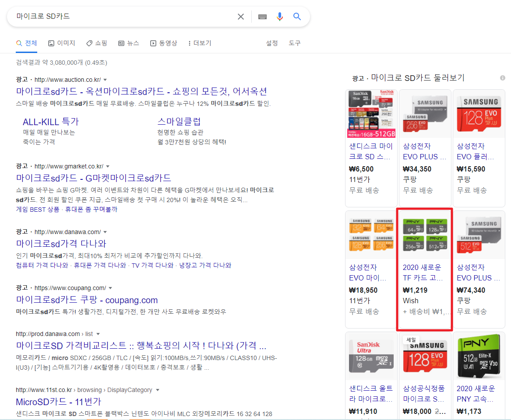Screen dimensions: 511x420
Task: Open the MicroSD카드 - 11번가 result
Action: (x=59, y=402)
